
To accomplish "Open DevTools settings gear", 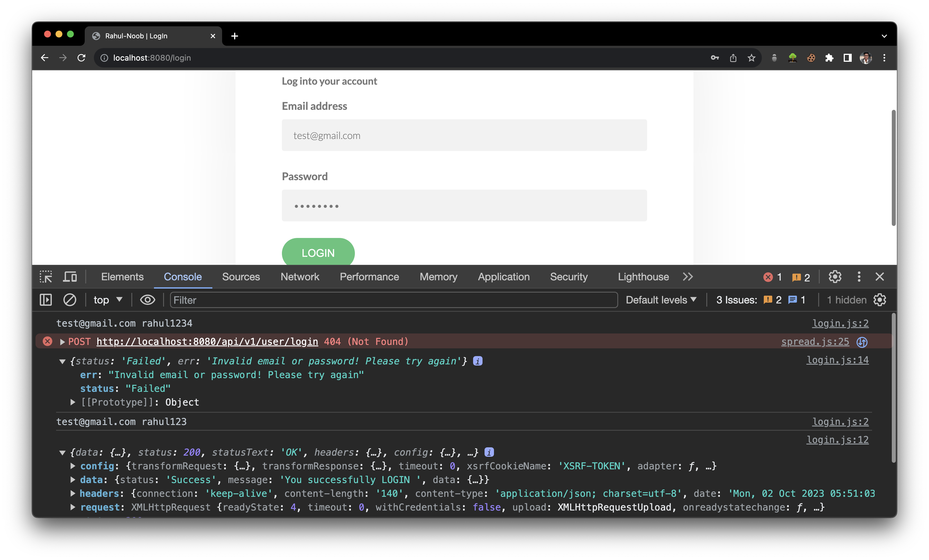I will point(835,277).
